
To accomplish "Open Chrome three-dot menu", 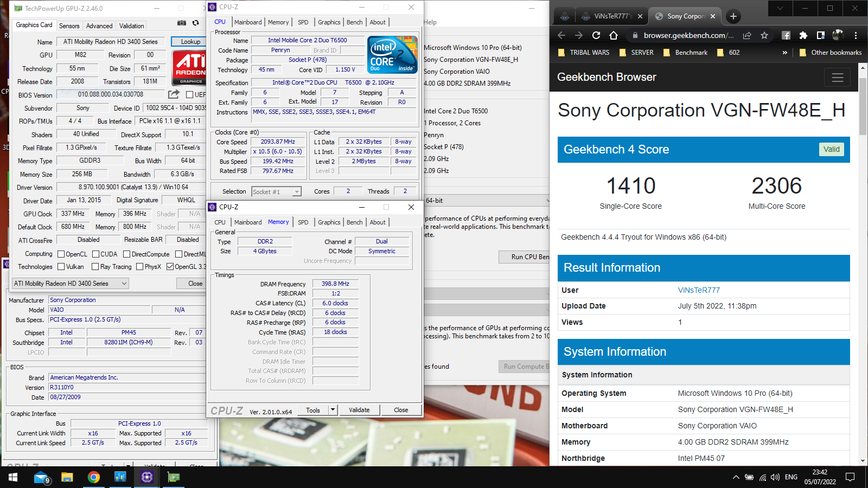I will 856,35.
